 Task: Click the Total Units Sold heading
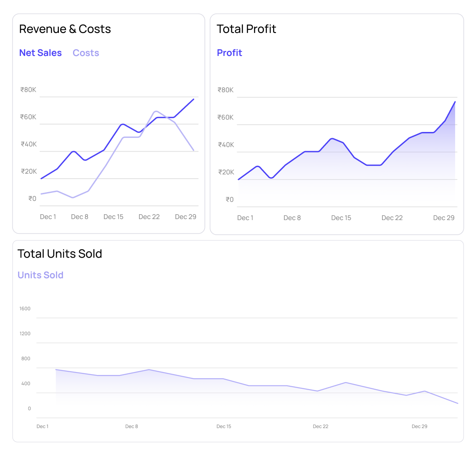coord(60,254)
